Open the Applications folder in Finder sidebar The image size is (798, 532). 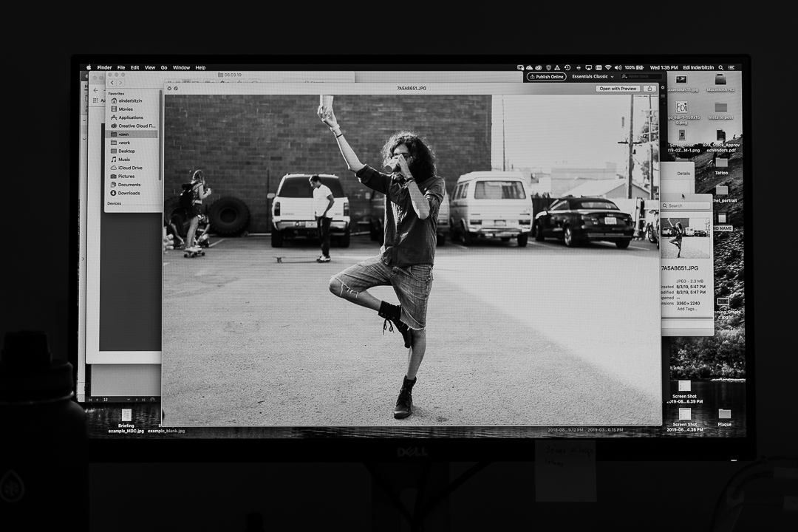pos(130,117)
